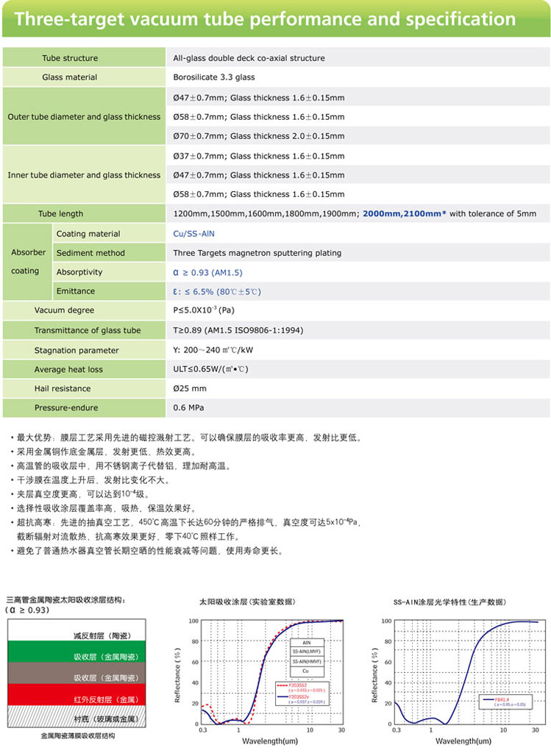Viewport: 551px width, 756px height.
Task: Click 'Three Targets magnetron sputtering plating' value
Action: tap(257, 253)
